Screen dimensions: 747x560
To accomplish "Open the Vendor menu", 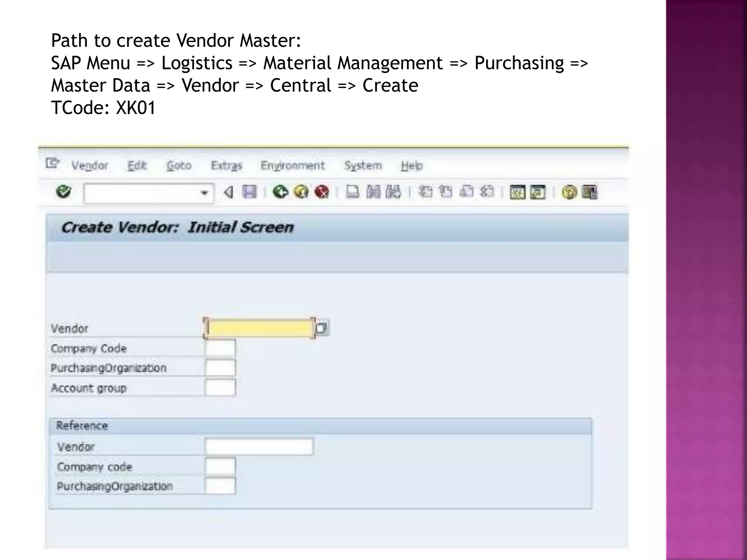I will point(90,166).
